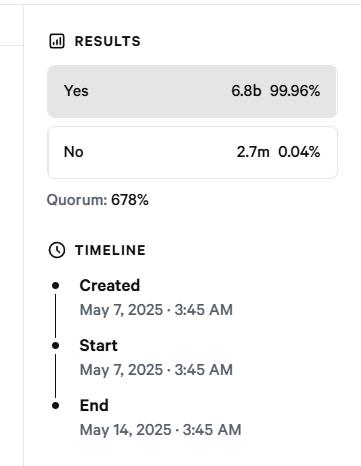Click the End timeline bullet marker
361x466 pixels.
pos(56,406)
